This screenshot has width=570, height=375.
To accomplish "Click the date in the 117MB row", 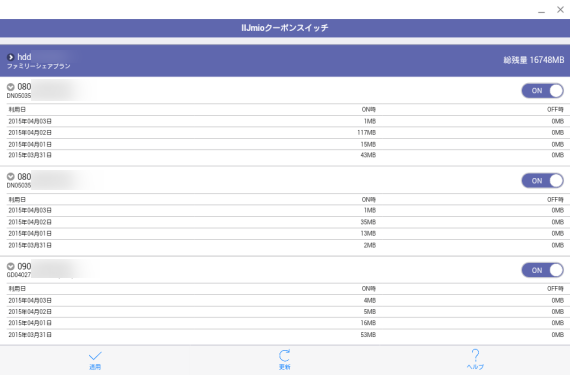I will pyautogui.click(x=30, y=133).
